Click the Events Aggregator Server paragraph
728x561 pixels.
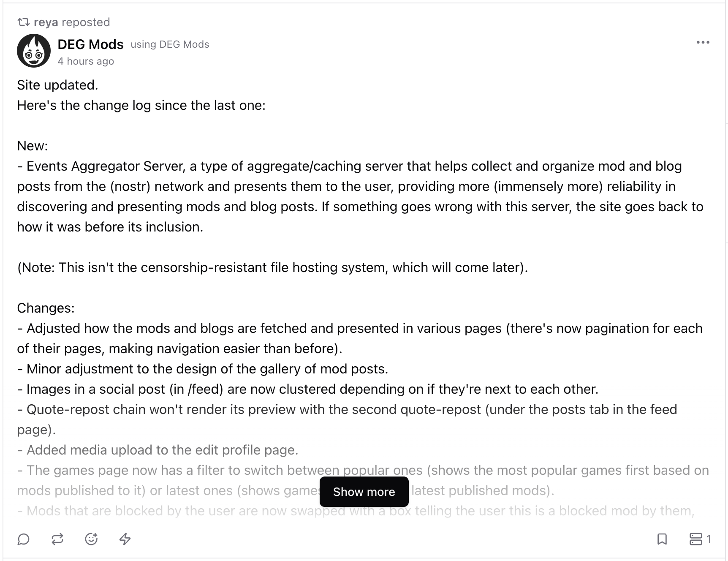click(x=360, y=196)
